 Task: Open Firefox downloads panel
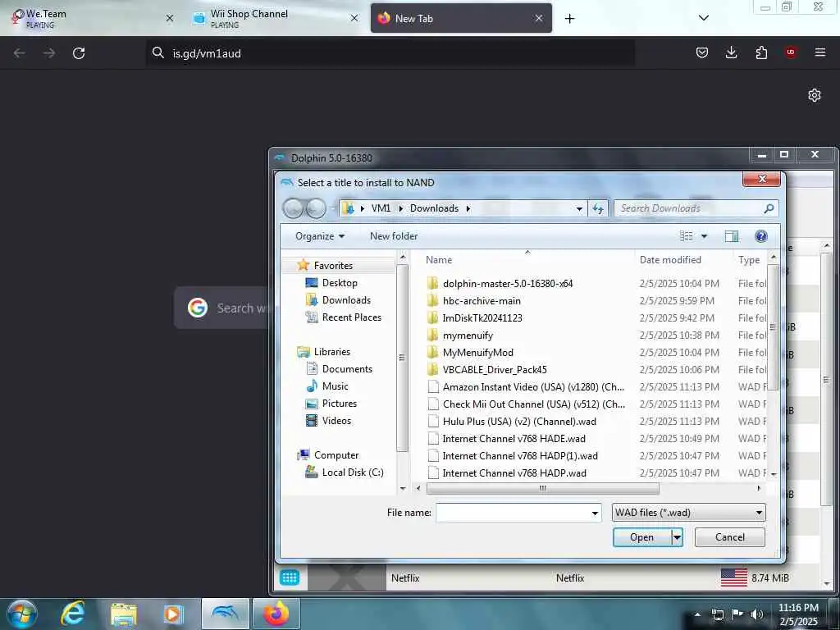731,52
